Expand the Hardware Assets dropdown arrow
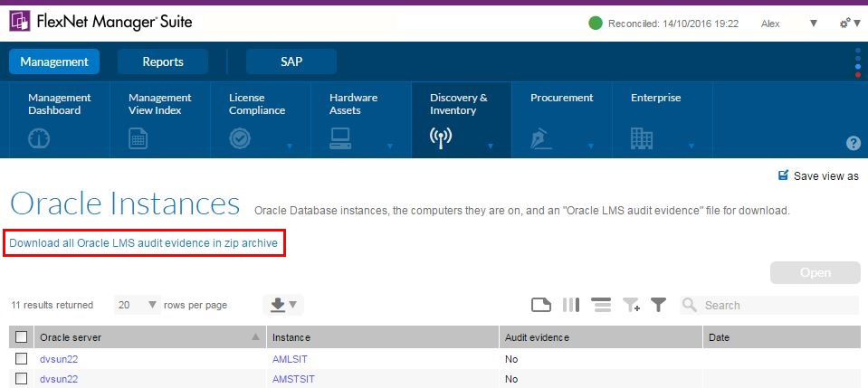This screenshot has height=388, width=868. 390,147
